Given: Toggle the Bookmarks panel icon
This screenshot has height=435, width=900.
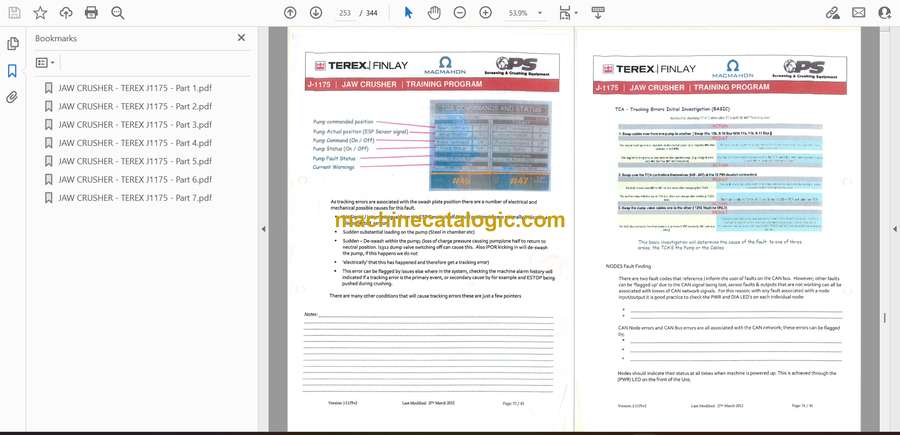Looking at the screenshot, I should tap(12, 71).
